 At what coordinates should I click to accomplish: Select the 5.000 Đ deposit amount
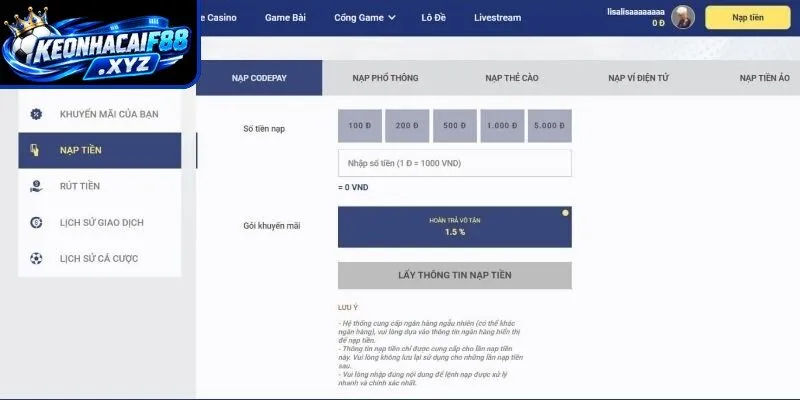549,126
